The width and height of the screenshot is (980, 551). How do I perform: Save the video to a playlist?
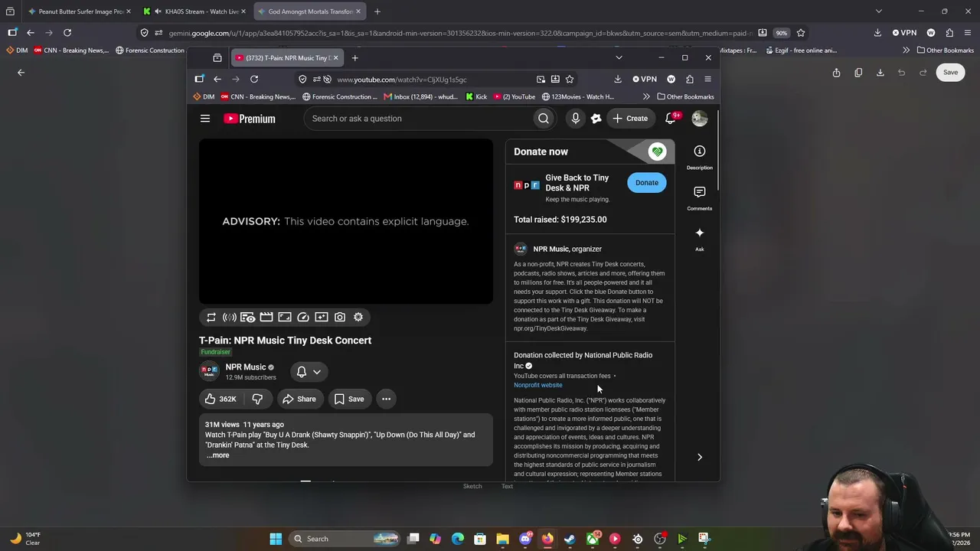(349, 399)
